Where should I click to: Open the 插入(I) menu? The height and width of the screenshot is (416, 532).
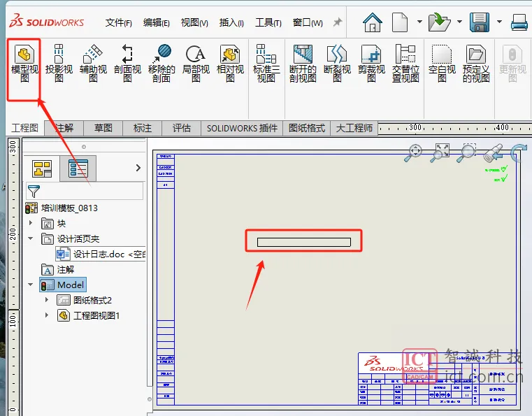coord(231,23)
